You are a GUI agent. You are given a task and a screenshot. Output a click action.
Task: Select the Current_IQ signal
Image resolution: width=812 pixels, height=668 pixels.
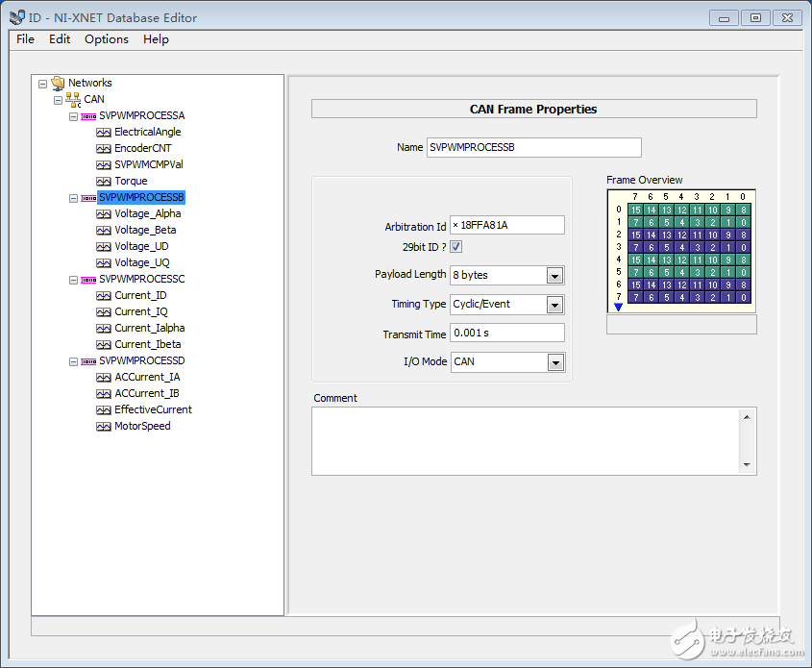(x=141, y=312)
